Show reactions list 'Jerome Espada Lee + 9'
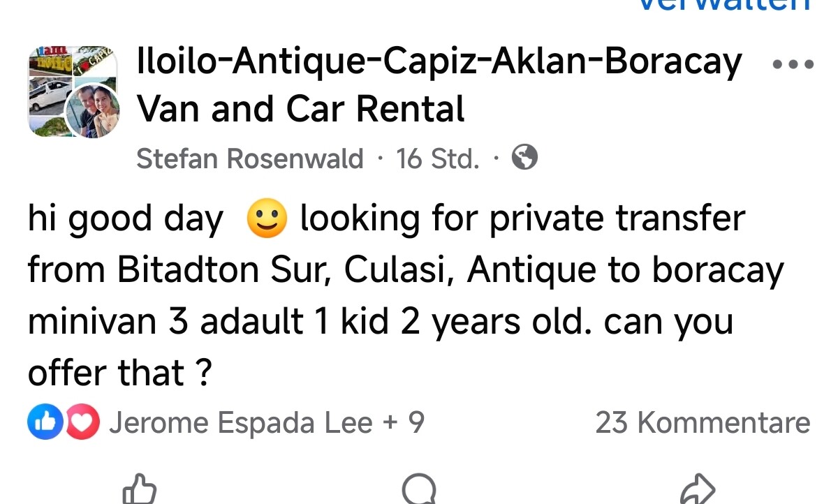This screenshot has height=504, width=838. tap(266, 423)
